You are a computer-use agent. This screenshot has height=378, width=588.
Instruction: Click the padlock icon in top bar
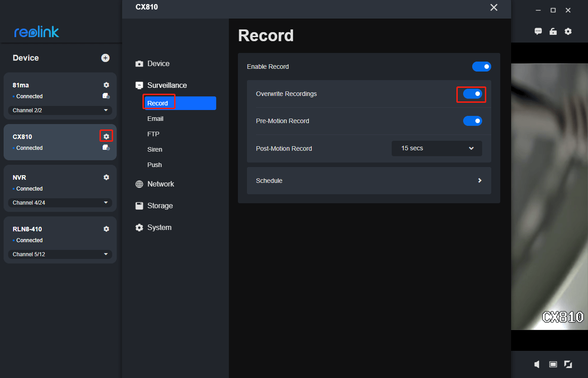(x=553, y=31)
